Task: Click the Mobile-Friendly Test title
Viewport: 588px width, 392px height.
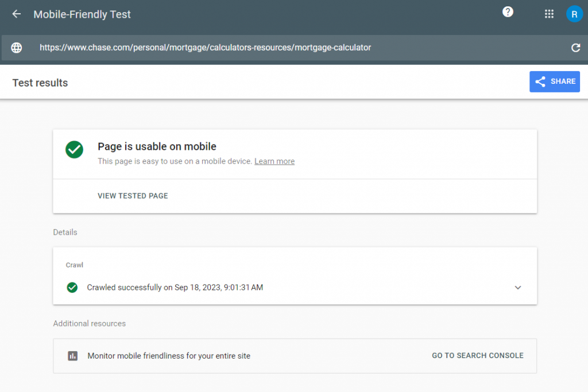Action: tap(82, 14)
